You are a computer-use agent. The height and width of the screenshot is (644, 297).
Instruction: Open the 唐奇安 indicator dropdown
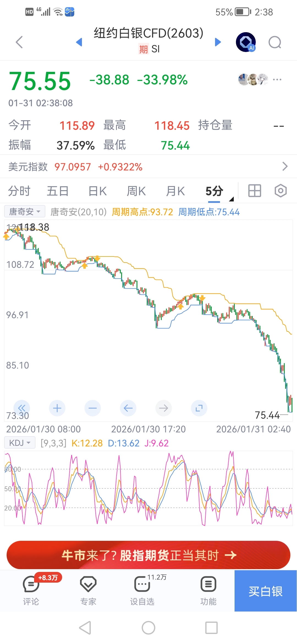click(x=25, y=212)
